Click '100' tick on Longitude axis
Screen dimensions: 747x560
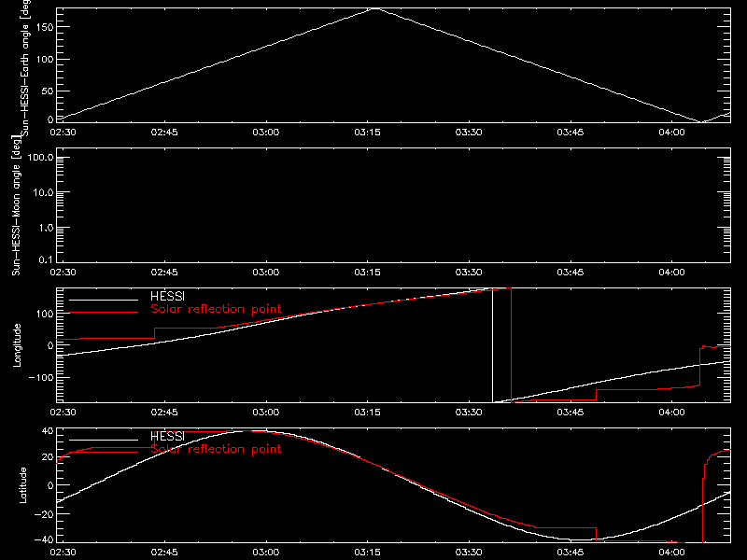[x=44, y=314]
